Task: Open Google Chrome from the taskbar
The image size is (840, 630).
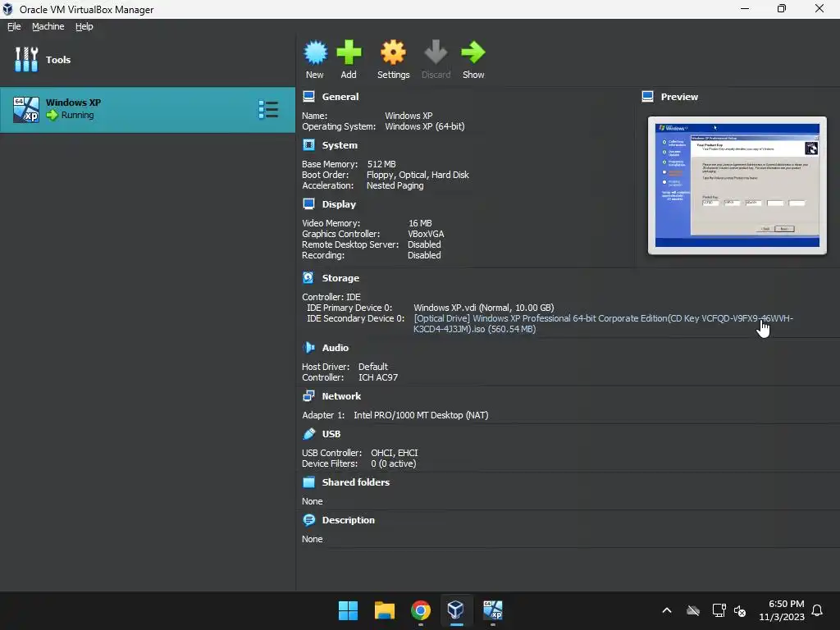Action: (x=421, y=610)
